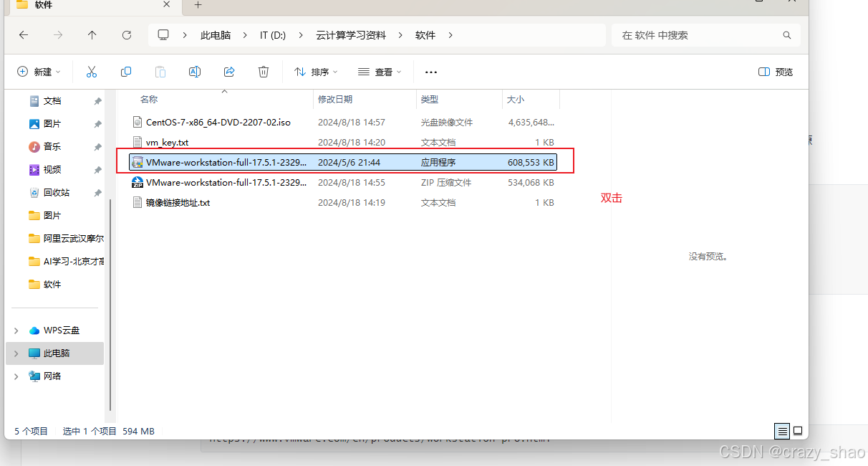Viewport: 868px width, 466px height.
Task: Go up one folder level
Action: 92,35
